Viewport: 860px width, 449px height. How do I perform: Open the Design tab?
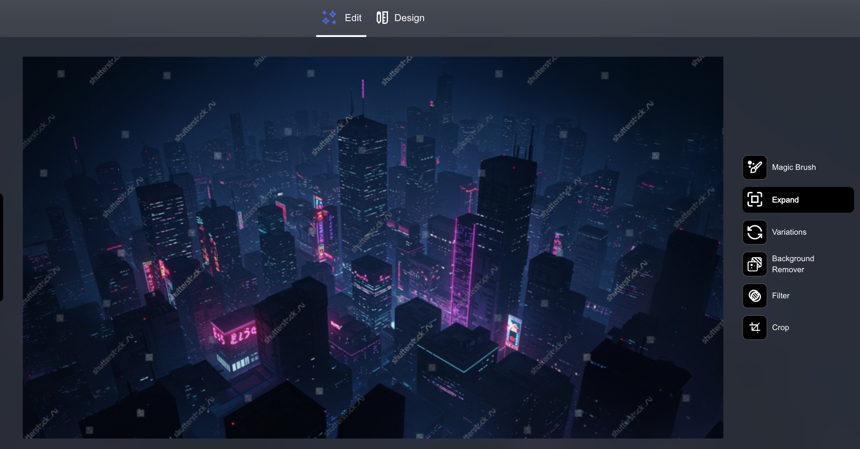coord(409,18)
